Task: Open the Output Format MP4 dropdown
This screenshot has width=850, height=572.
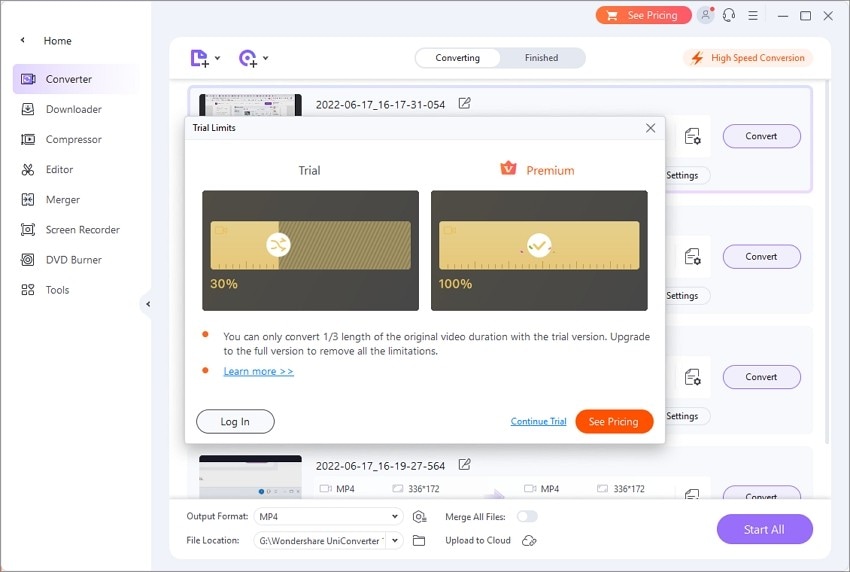Action: (x=329, y=516)
